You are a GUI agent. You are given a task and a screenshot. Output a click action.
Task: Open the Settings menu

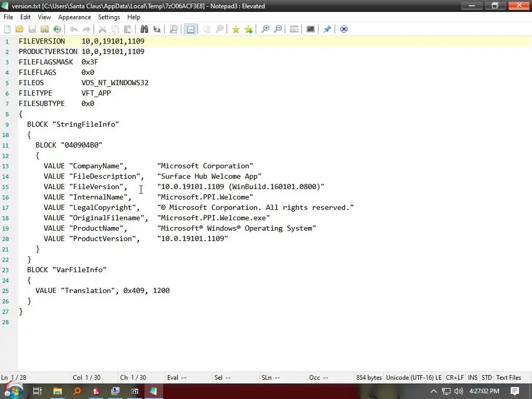coord(109,17)
